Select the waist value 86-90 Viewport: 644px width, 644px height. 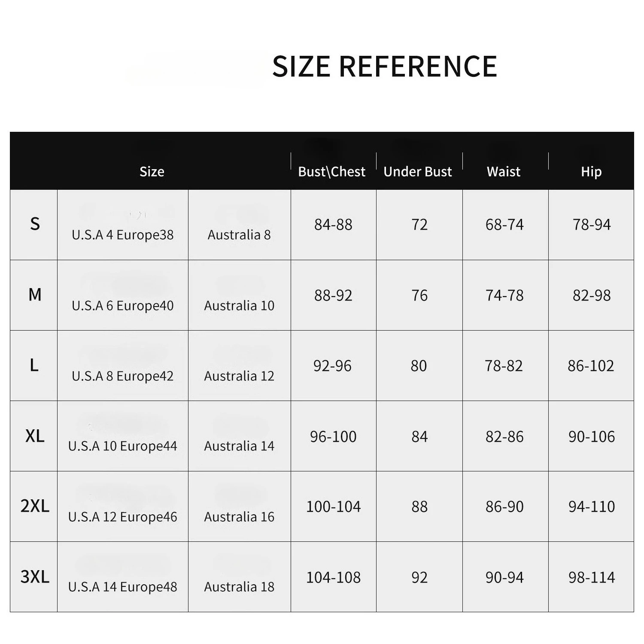[x=504, y=507]
